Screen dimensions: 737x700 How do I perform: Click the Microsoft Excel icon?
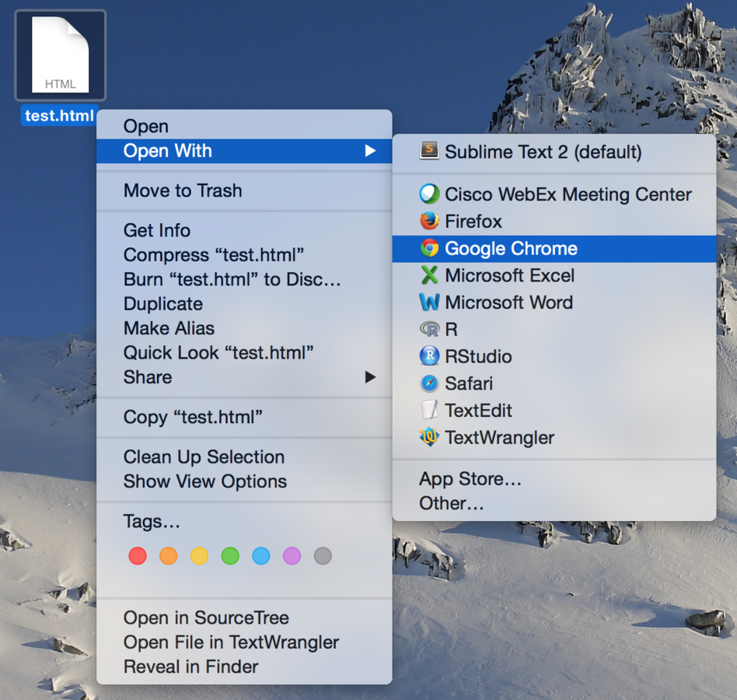429,275
